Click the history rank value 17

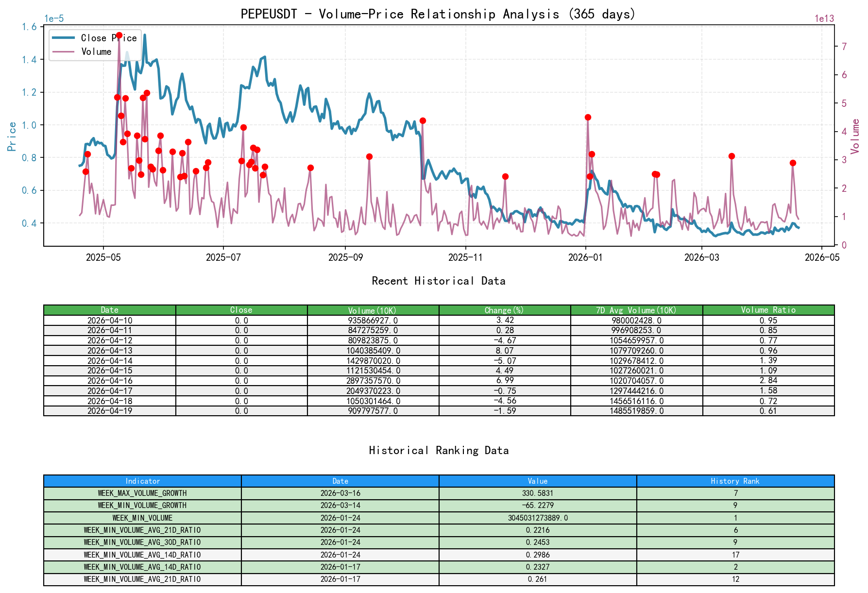pyautogui.click(x=735, y=555)
